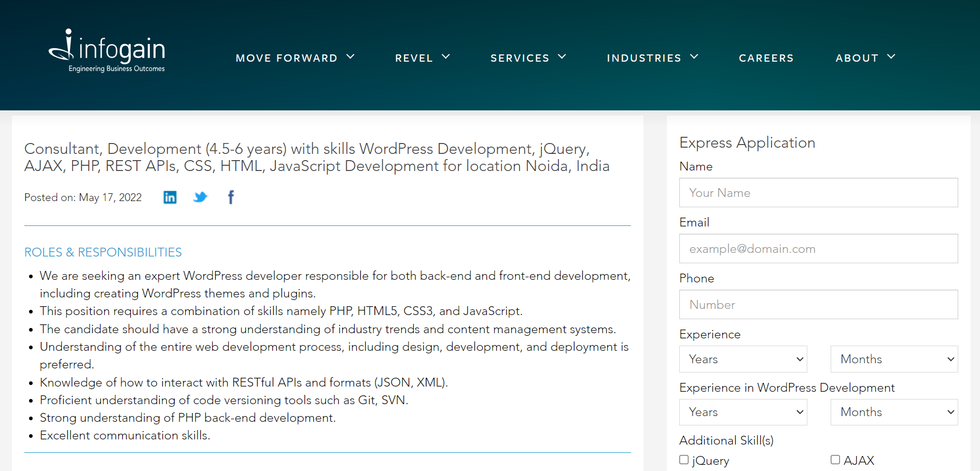Focus the Email input field
Image resolution: width=980 pixels, height=471 pixels.
coord(819,249)
